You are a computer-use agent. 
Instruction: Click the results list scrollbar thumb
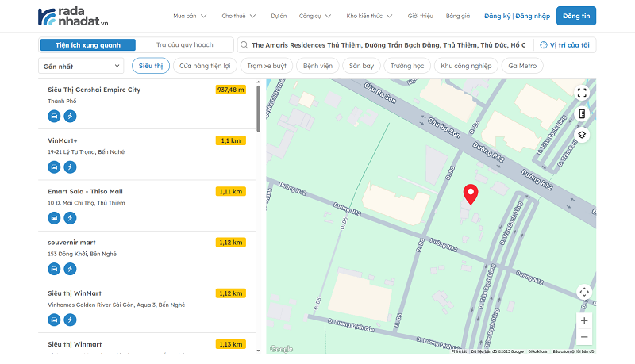click(x=259, y=109)
